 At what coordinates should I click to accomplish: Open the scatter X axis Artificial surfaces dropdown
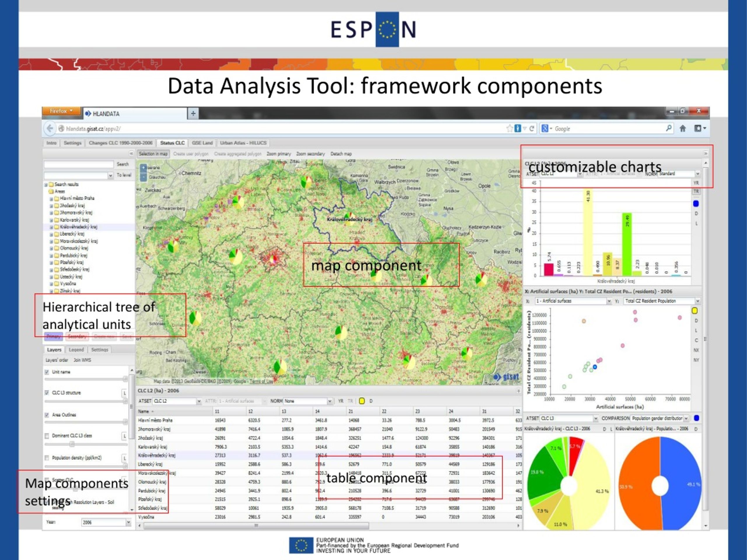[609, 301]
